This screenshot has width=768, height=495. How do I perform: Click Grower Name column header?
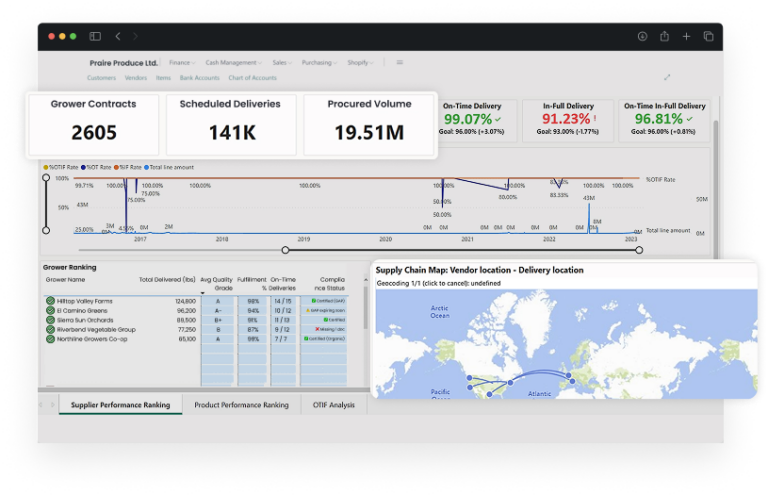pos(65,280)
